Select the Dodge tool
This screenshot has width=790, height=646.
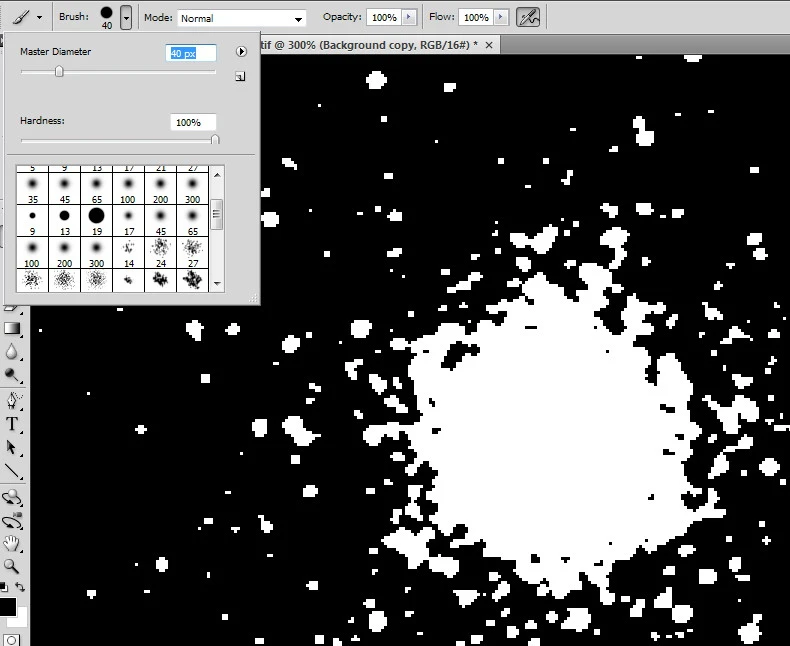pyautogui.click(x=12, y=376)
